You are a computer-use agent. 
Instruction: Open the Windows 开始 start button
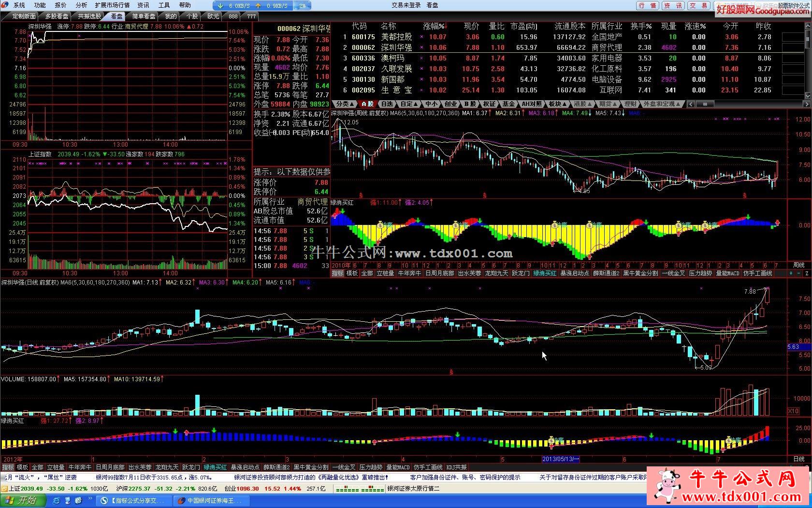click(x=23, y=500)
